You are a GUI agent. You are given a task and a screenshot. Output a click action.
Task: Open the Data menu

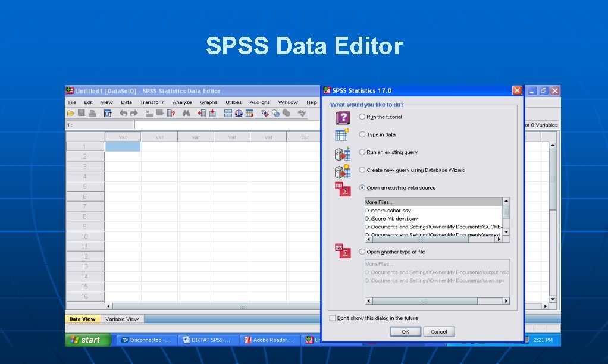[126, 102]
